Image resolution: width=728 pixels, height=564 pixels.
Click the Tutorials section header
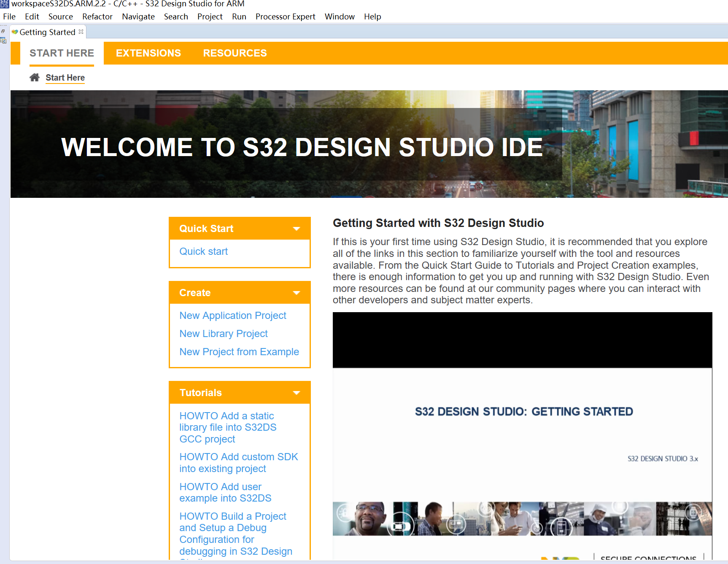click(x=240, y=393)
